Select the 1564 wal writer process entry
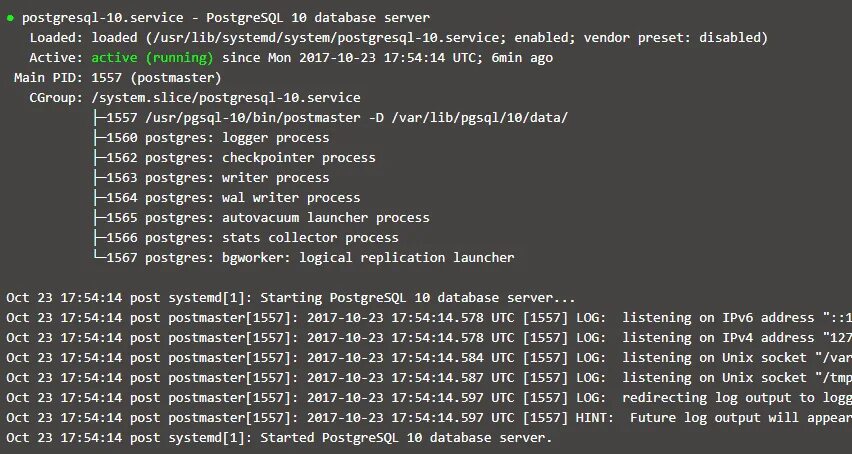 click(233, 198)
